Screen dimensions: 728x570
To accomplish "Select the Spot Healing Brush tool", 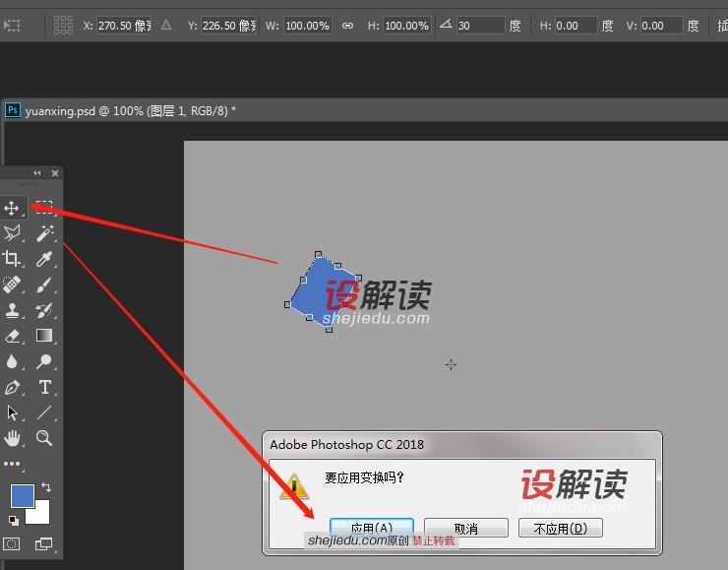I will click(x=12, y=285).
